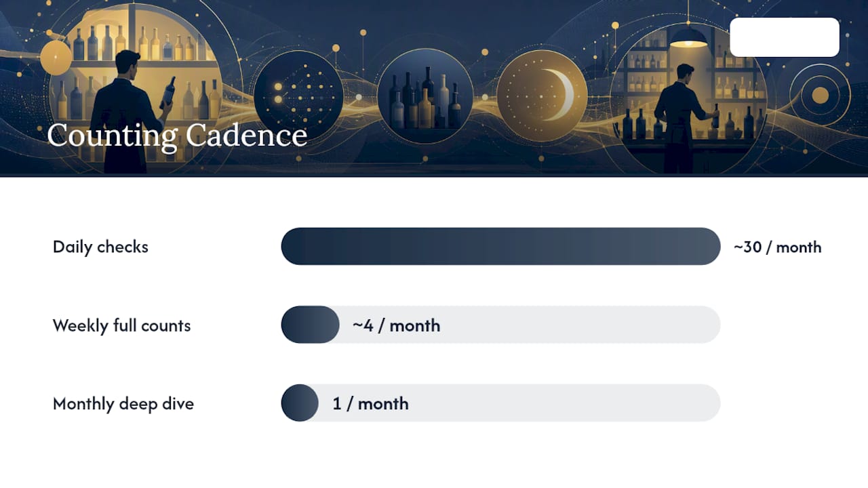Click the bartender under pendant lamp illustration
868x488 pixels.
click(x=684, y=119)
